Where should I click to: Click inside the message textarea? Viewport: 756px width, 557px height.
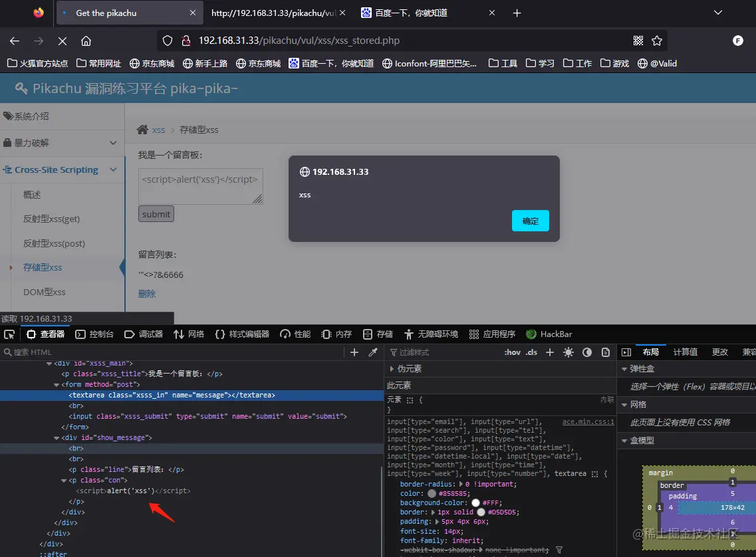(x=201, y=186)
